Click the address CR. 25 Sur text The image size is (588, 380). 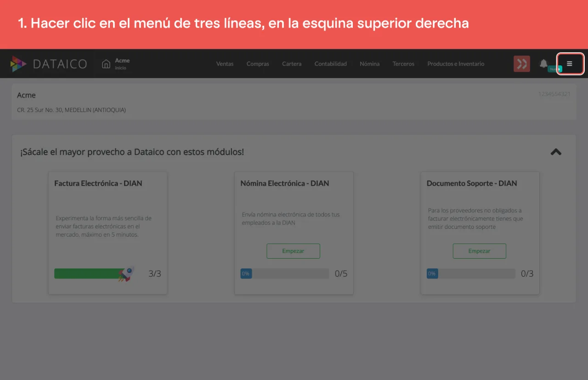tap(71, 110)
